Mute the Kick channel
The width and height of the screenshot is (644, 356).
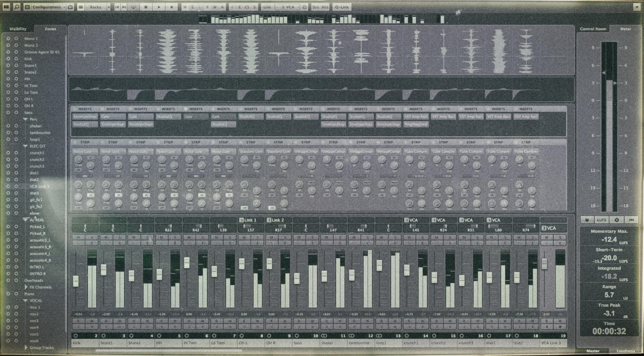78,237
